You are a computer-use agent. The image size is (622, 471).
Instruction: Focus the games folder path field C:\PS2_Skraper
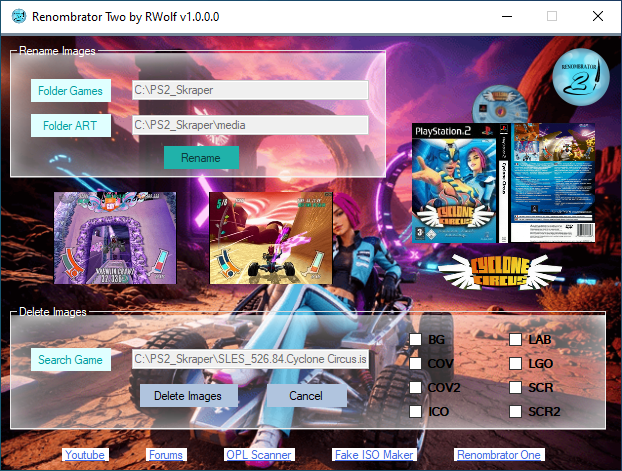(x=250, y=90)
